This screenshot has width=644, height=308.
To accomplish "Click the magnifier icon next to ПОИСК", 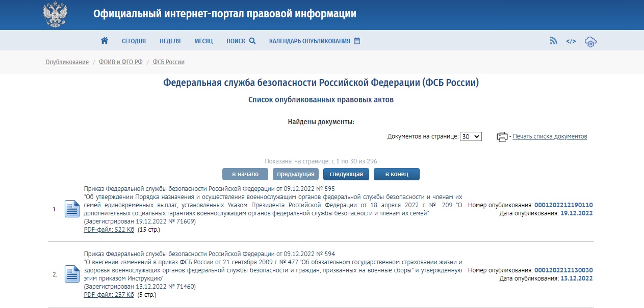I will [252, 41].
